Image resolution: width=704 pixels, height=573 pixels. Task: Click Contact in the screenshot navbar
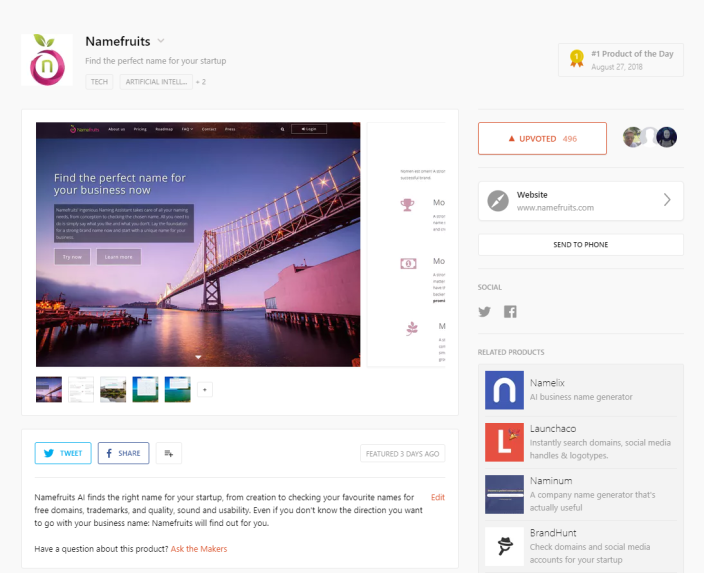pyautogui.click(x=209, y=129)
